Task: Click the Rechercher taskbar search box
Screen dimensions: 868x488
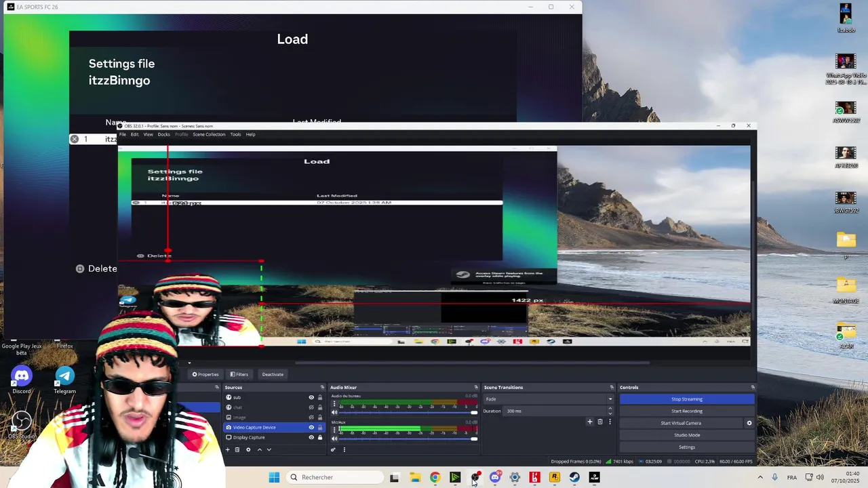Action: coord(335,477)
